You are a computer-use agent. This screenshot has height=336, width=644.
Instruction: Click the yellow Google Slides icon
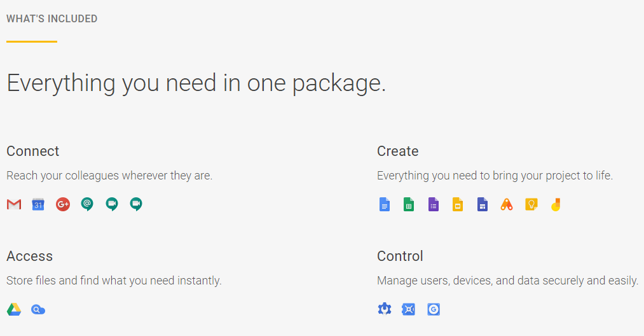coord(458,204)
